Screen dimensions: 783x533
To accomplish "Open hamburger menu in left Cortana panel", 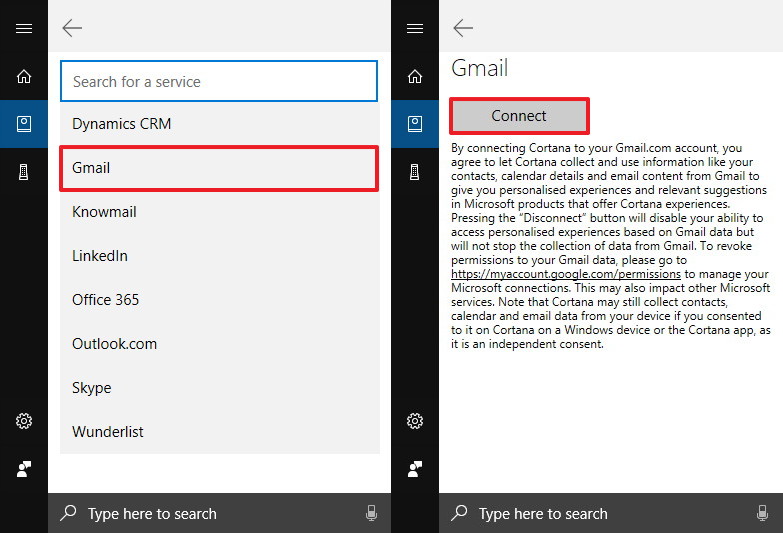I will (x=24, y=28).
